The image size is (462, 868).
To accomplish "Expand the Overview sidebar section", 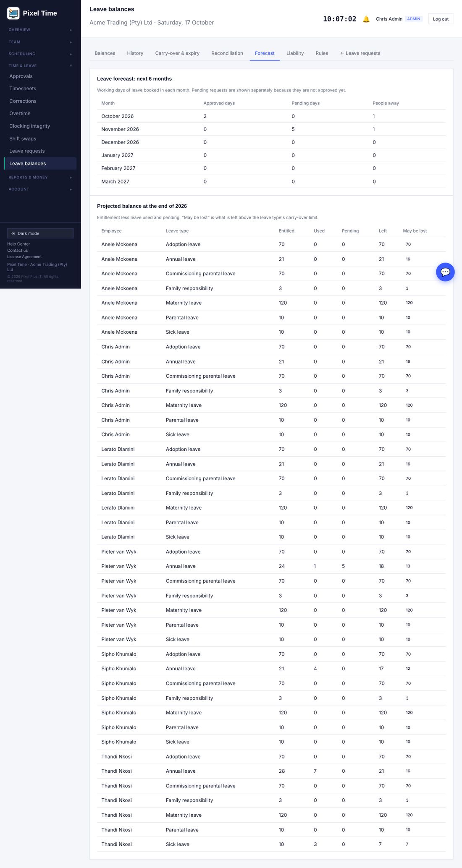I will click(40, 30).
